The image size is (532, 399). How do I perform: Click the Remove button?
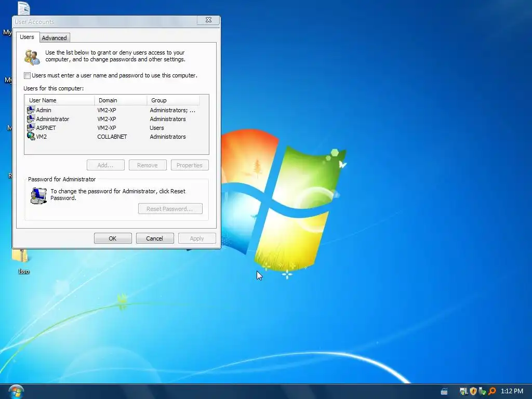tap(148, 165)
